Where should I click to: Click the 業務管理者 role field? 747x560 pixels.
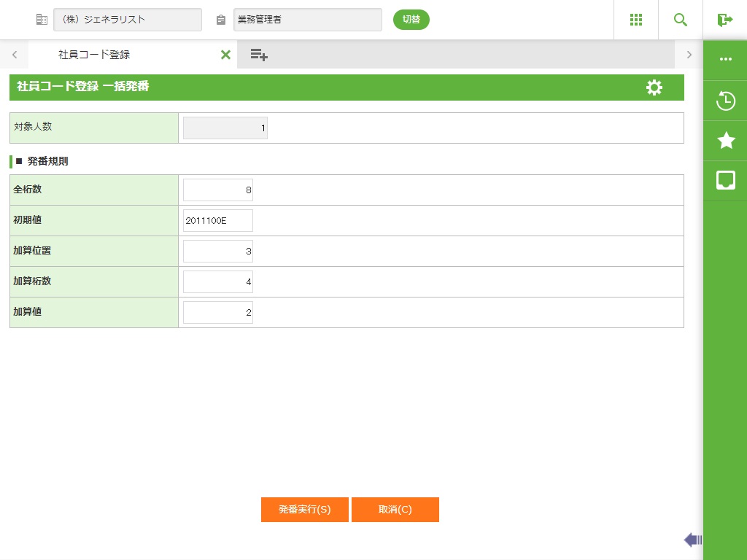click(308, 20)
